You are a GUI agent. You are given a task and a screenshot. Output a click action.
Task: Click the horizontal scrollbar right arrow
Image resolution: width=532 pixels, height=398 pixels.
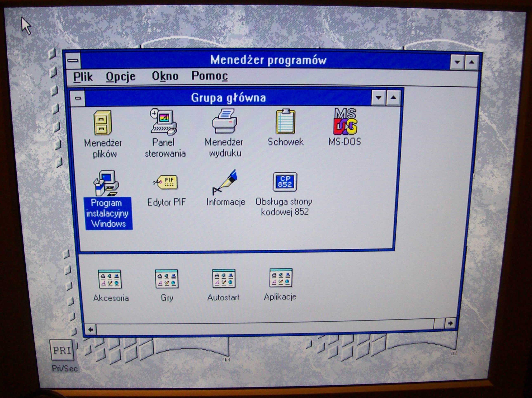coord(450,323)
